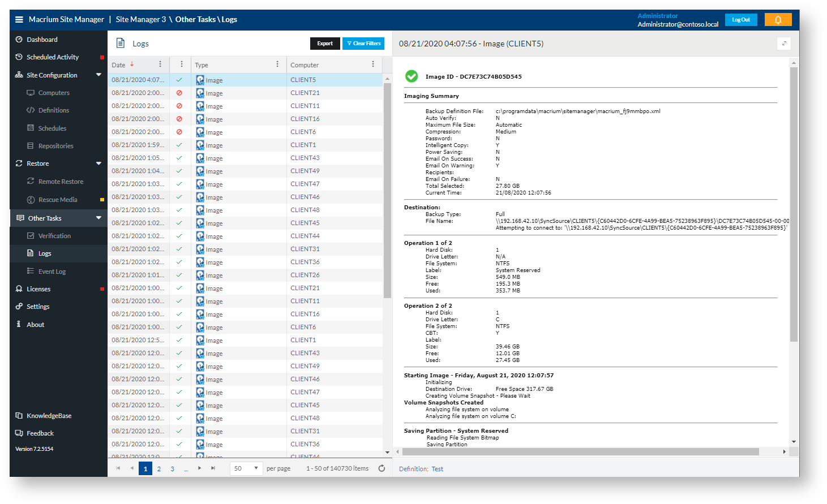Click the detail panel horizontal scrollbar

[581, 451]
